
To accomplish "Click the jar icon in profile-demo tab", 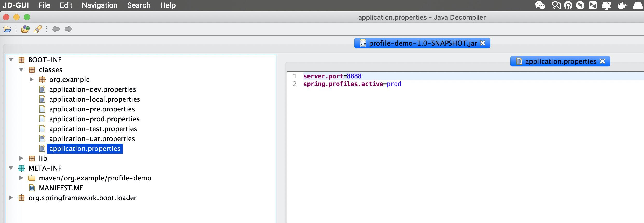I will click(x=363, y=43).
